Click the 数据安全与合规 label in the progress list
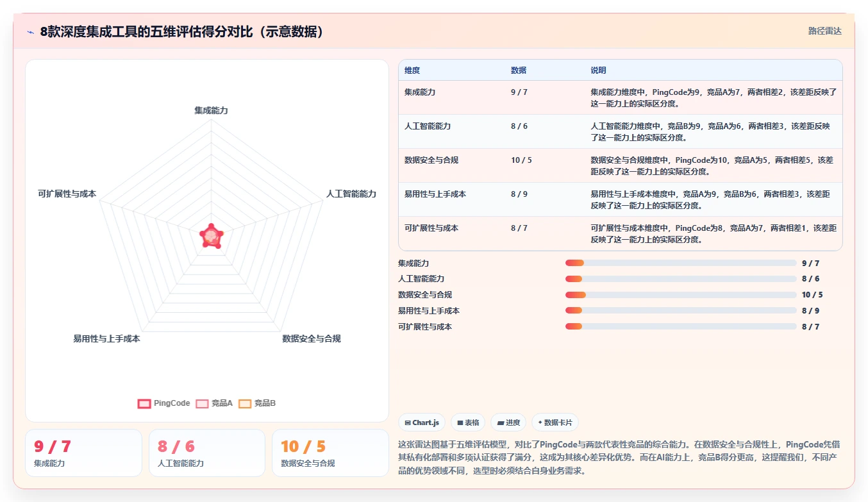This screenshot has height=502, width=868. 425,295
